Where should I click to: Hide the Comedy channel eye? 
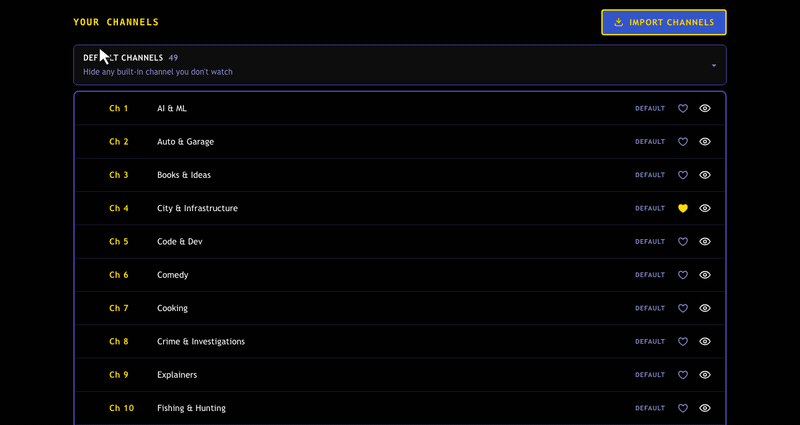pos(705,275)
